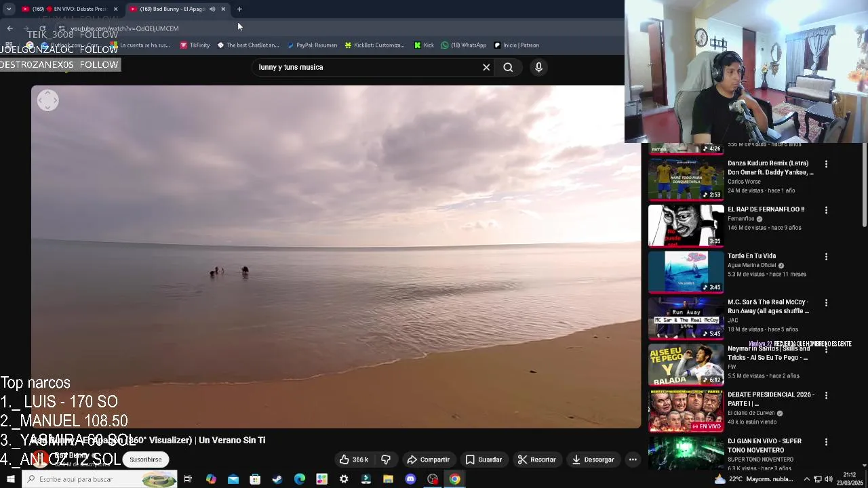Screen dimensions: 868x488
Task: Open El Rap de Fernanfloo thumbnail
Action: (x=686, y=226)
